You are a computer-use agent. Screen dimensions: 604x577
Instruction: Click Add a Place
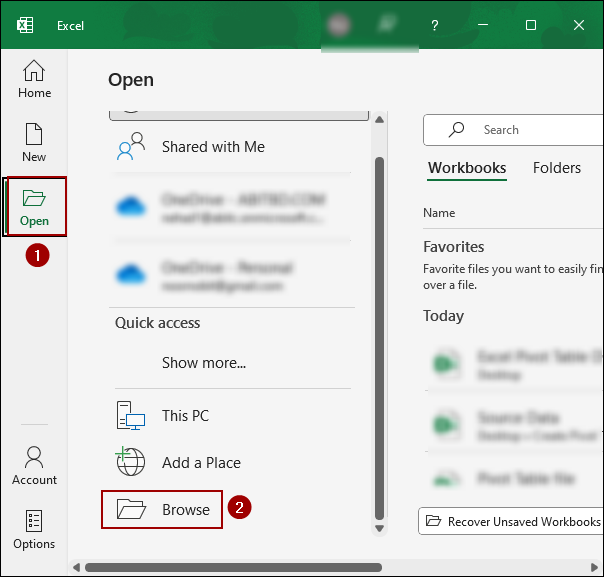click(200, 463)
